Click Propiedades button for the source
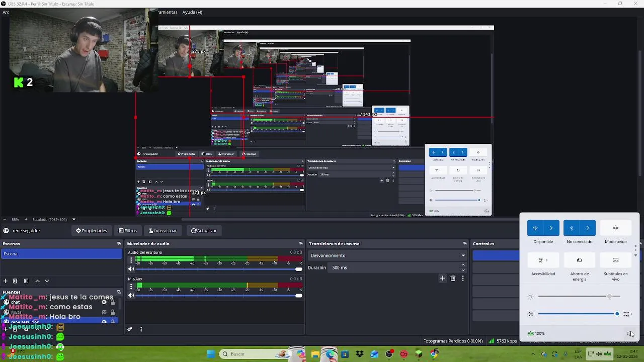This screenshot has width=644, height=362. point(92,231)
